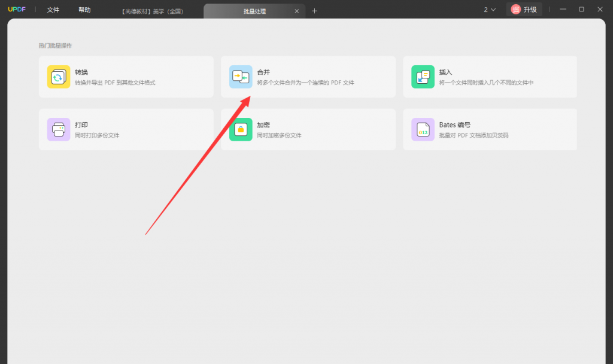
Task: Open the 合并 card description text
Action: point(305,83)
